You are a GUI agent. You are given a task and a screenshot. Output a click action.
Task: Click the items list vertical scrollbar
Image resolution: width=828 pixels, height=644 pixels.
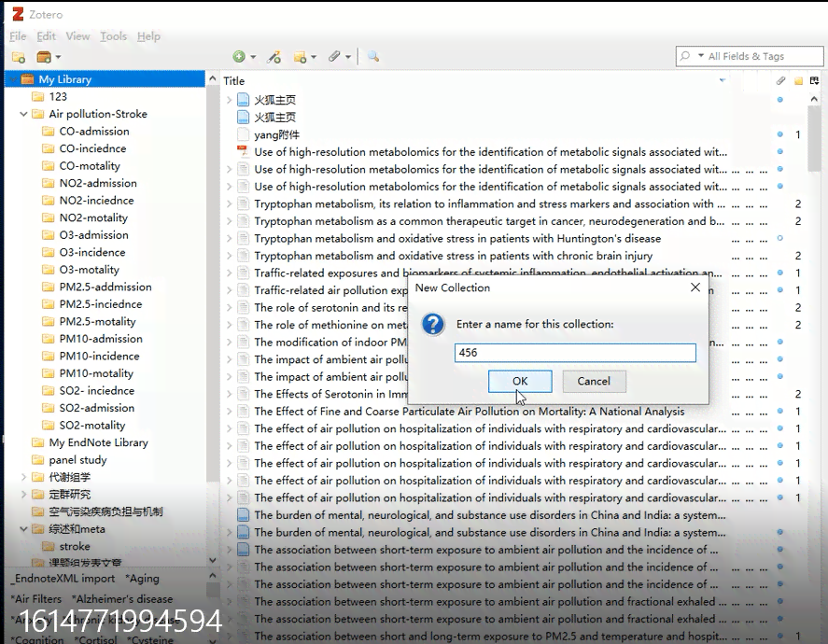815,137
